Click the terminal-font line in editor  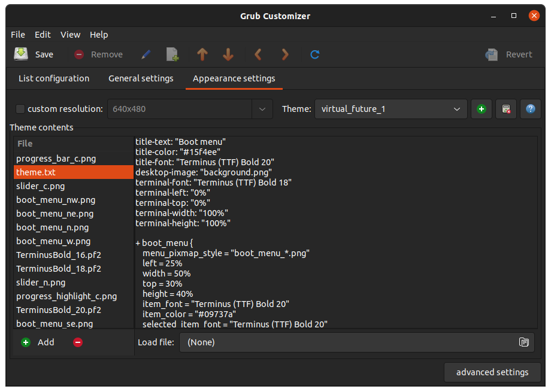coord(214,183)
